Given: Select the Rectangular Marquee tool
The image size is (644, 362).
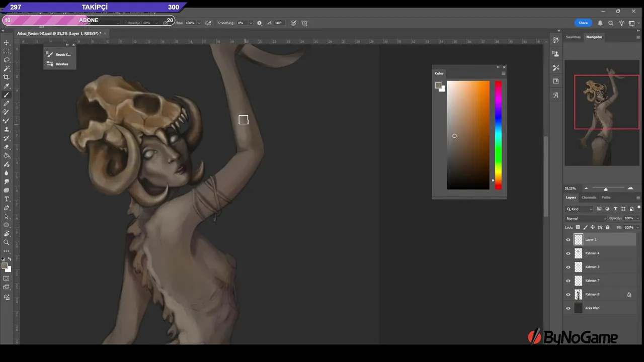Looking at the screenshot, I should (7, 51).
